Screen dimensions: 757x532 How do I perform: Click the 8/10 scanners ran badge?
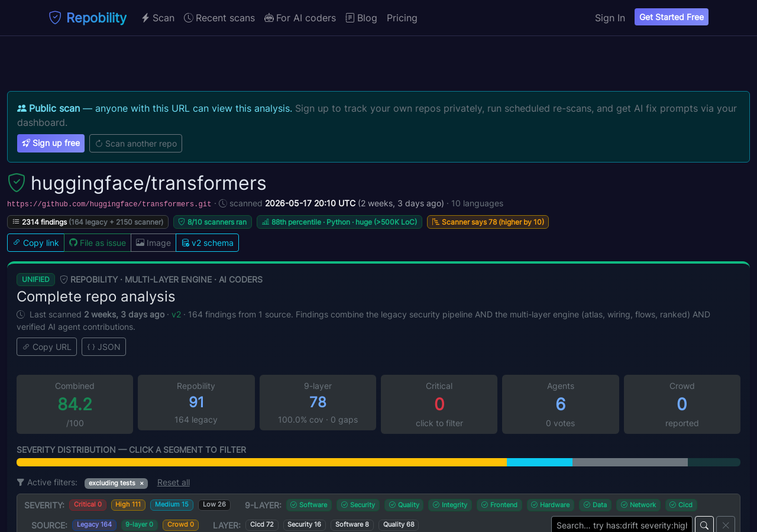(x=212, y=222)
